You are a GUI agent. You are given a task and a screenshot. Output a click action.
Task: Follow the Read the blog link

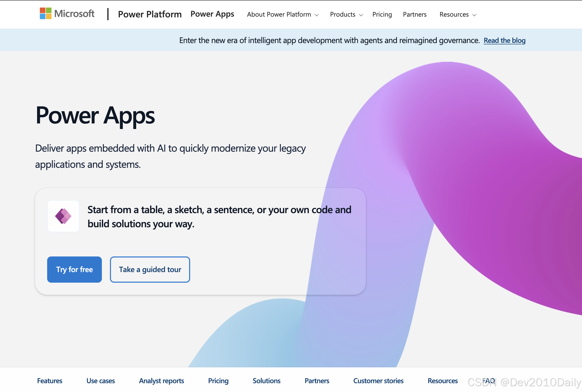click(505, 41)
